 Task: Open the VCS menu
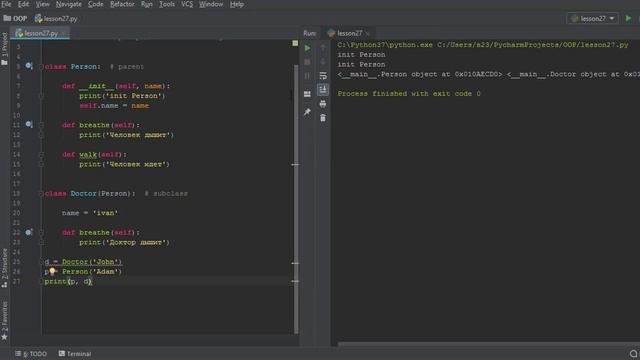187,4
